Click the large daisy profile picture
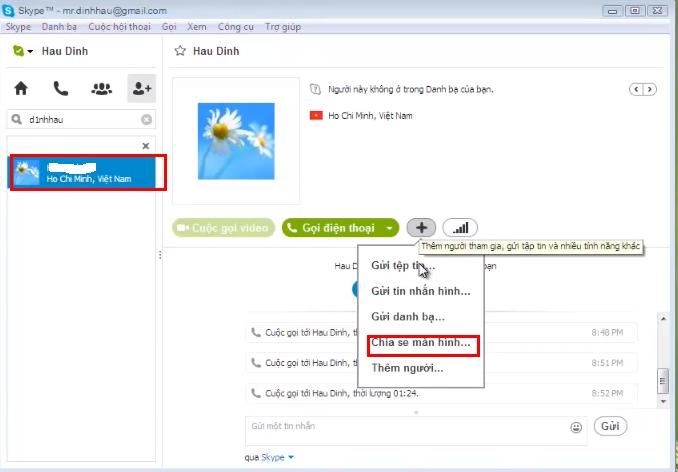The height and width of the screenshot is (472, 678). [x=236, y=141]
